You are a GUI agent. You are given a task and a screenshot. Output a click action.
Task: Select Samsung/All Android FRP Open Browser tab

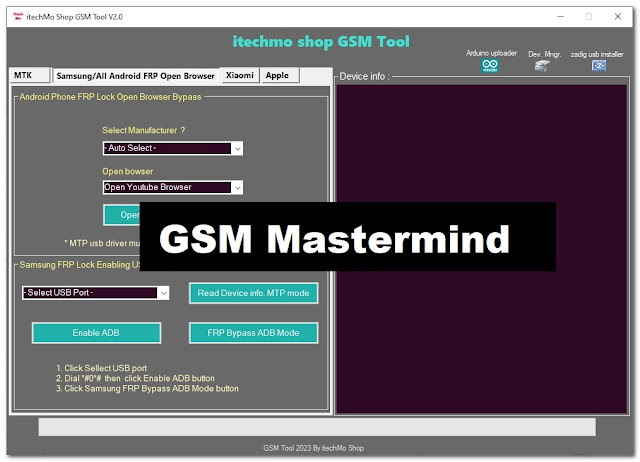136,76
